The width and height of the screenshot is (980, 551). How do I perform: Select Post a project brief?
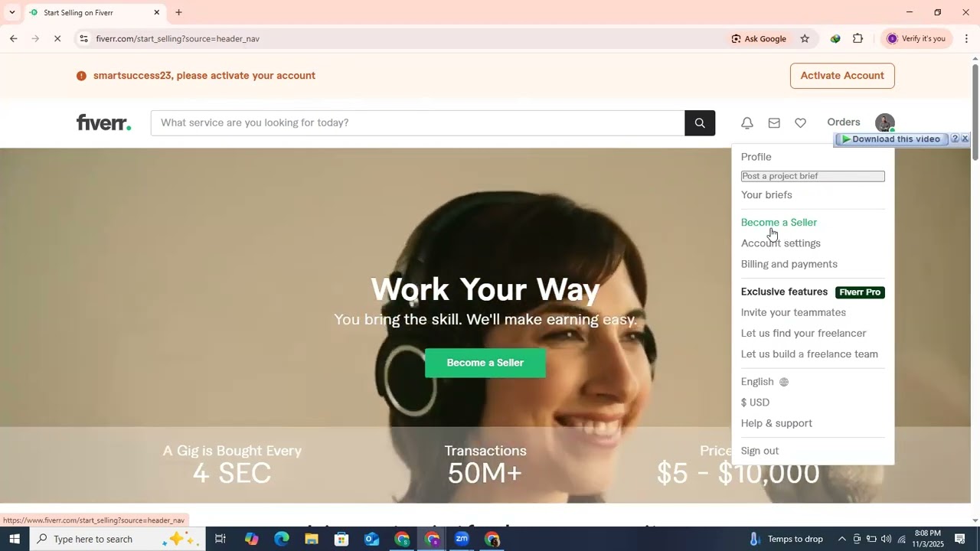point(812,176)
